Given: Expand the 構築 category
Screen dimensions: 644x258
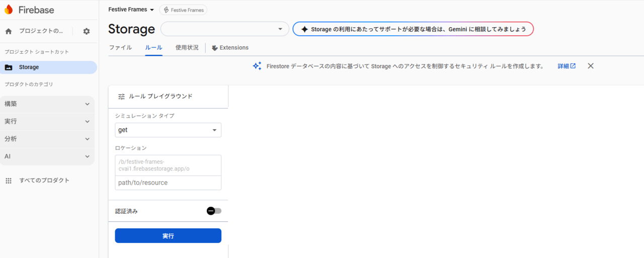Looking at the screenshot, I should tap(47, 104).
